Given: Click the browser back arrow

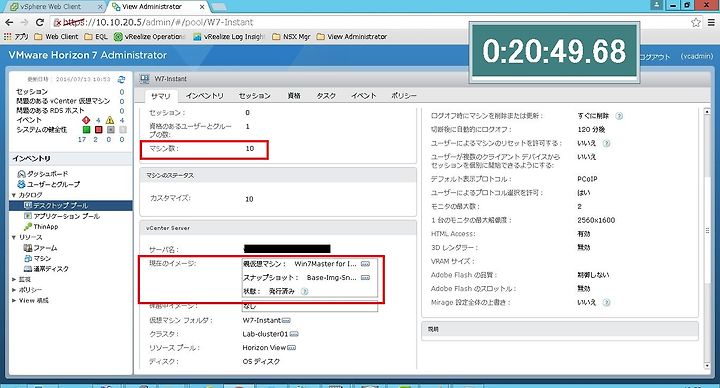Looking at the screenshot, I should pos(9,22).
